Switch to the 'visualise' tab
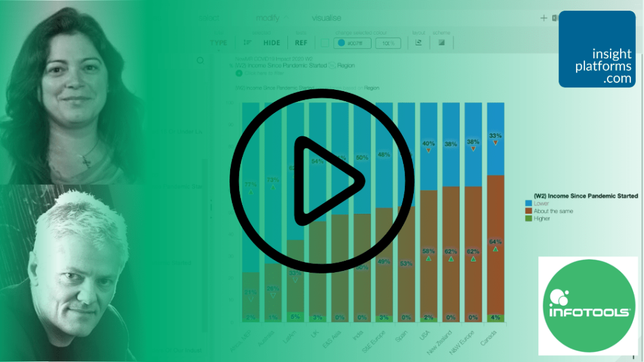644x362 pixels. pyautogui.click(x=327, y=18)
